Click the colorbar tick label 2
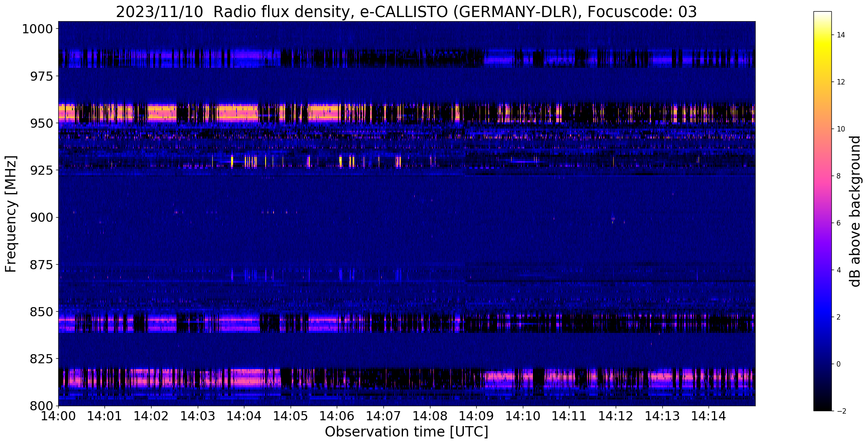The width and height of the screenshot is (868, 444). pos(839,317)
